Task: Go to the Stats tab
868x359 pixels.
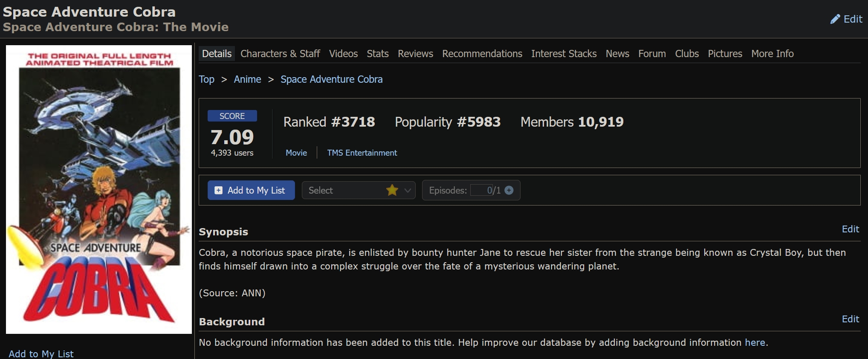Action: click(378, 54)
